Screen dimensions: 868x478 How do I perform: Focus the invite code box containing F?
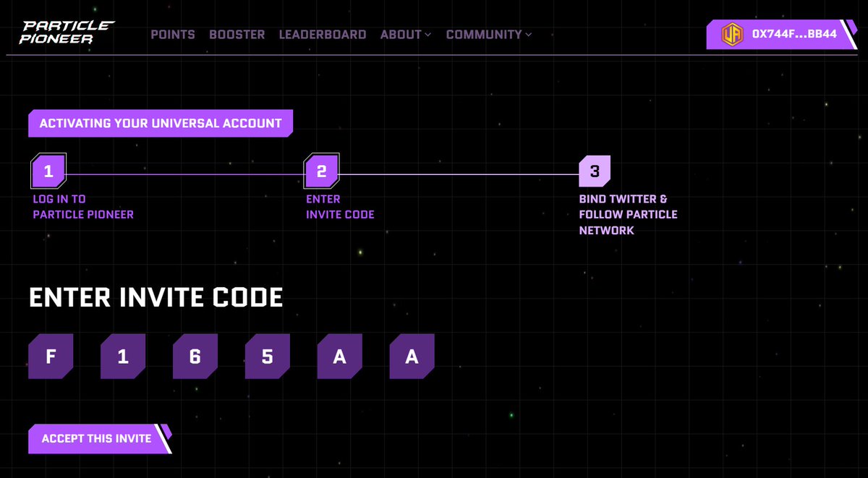coord(51,357)
